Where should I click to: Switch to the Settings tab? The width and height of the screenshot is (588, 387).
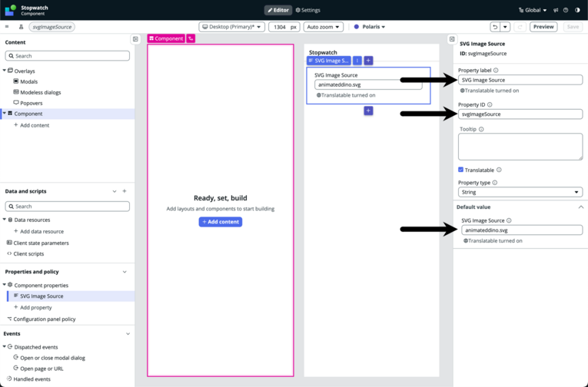coord(308,10)
